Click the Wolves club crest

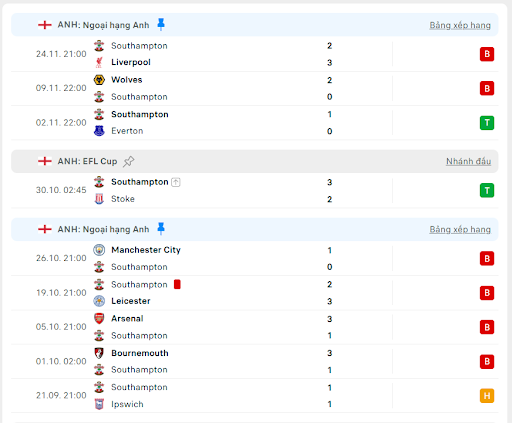click(99, 80)
